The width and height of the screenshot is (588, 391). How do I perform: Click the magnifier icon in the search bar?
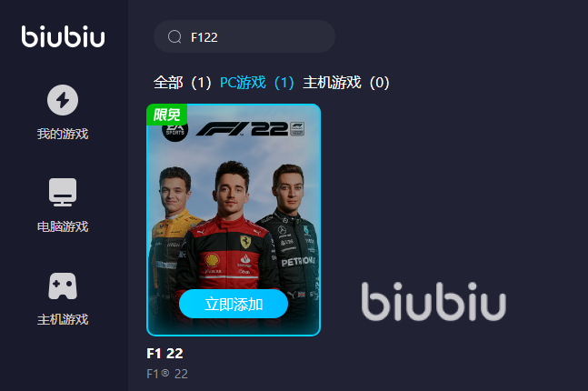coord(174,36)
